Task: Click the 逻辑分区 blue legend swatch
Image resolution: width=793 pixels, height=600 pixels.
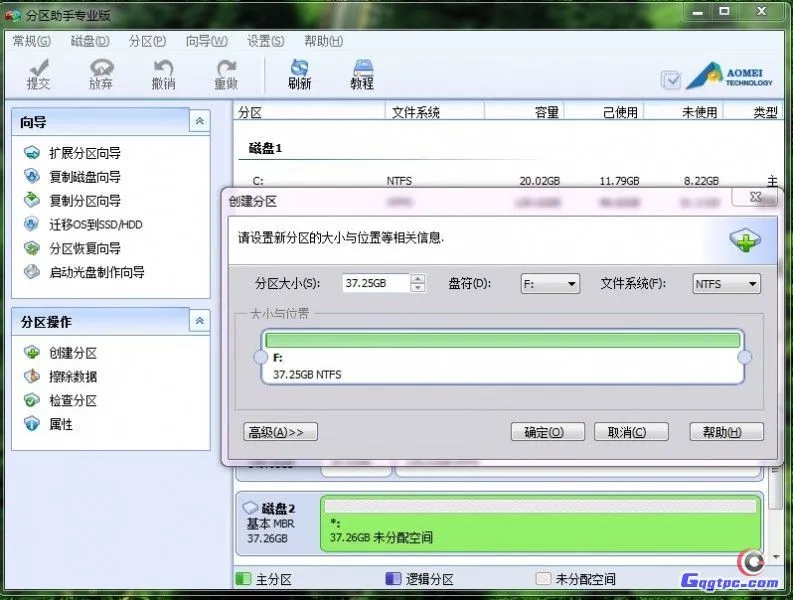Action: [393, 578]
